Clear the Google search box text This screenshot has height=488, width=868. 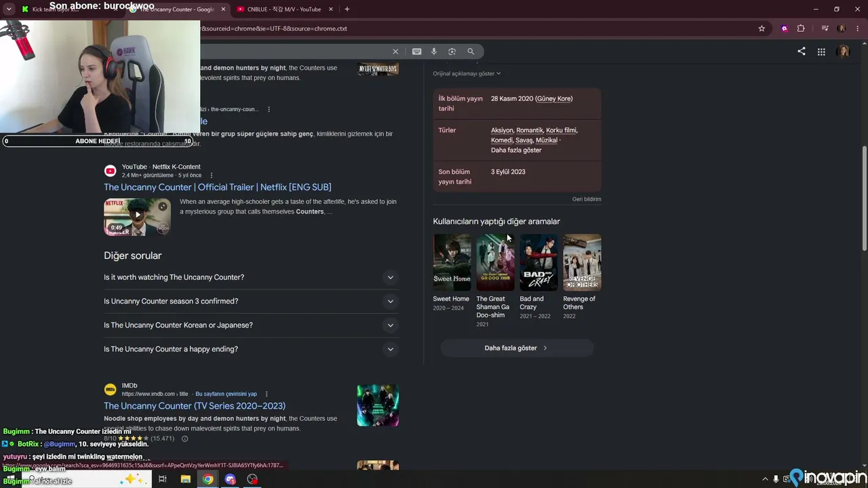[x=395, y=52]
